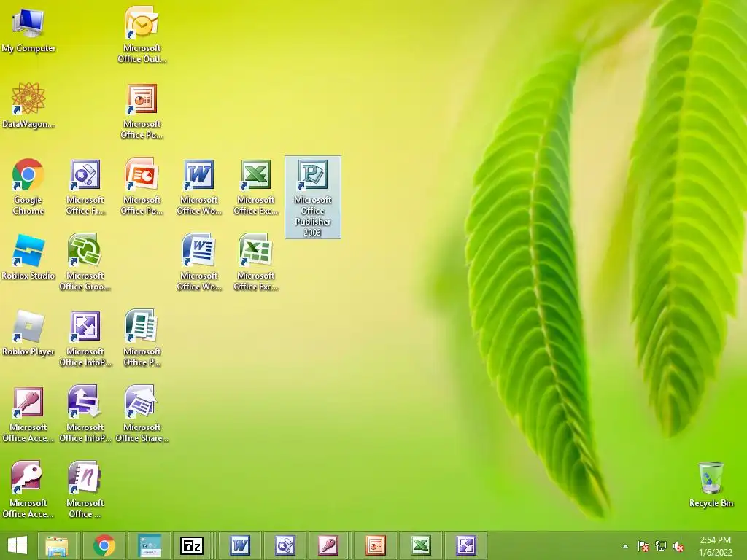Open the taskbar app left of 7z
Screen dimensions: 747x560
coord(150,545)
